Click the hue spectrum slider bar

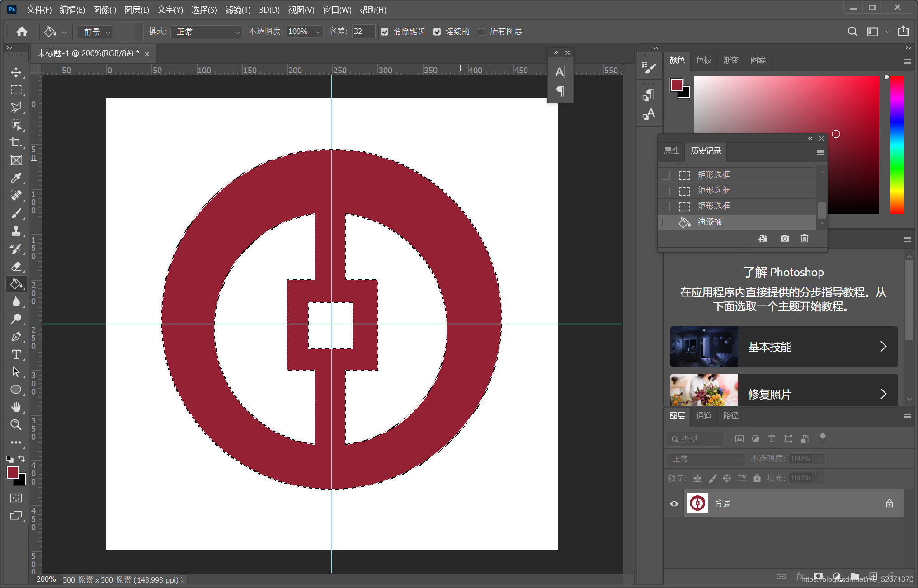pos(897,145)
